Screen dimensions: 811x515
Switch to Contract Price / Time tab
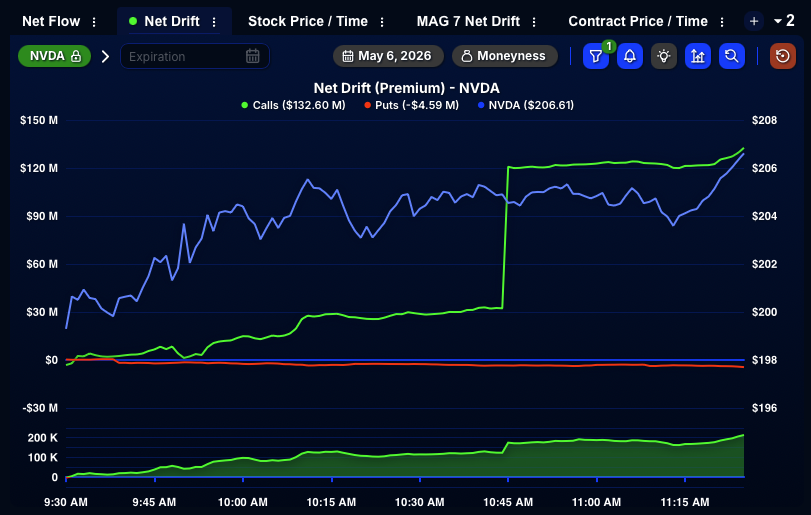[x=638, y=21]
